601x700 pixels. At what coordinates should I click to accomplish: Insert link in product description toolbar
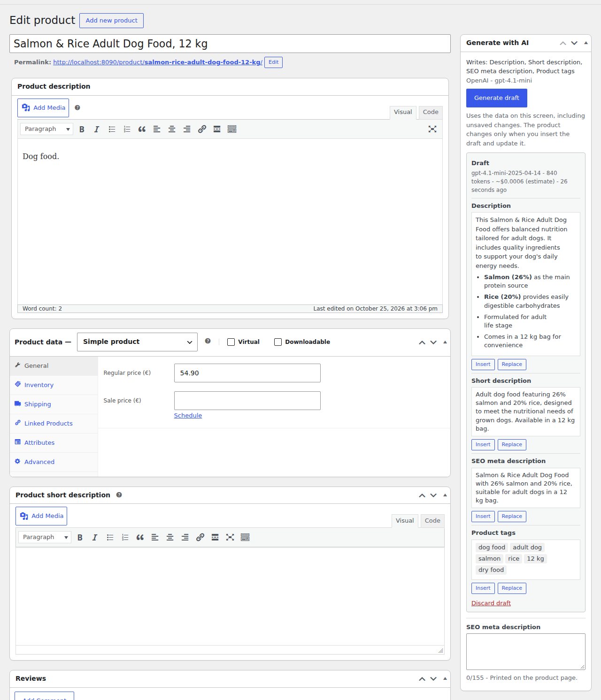tap(202, 129)
